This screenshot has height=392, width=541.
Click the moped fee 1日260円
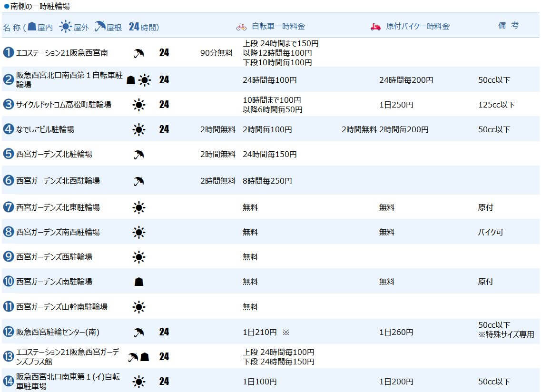(x=396, y=333)
